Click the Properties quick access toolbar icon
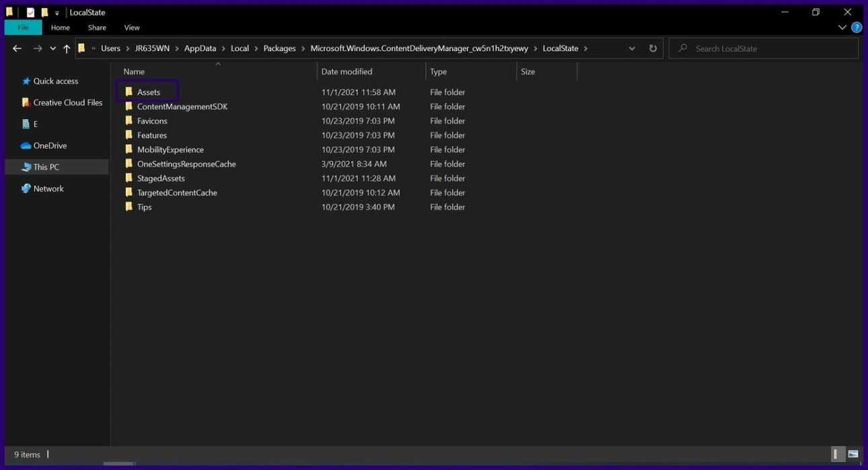This screenshot has height=470, width=868. (x=30, y=12)
